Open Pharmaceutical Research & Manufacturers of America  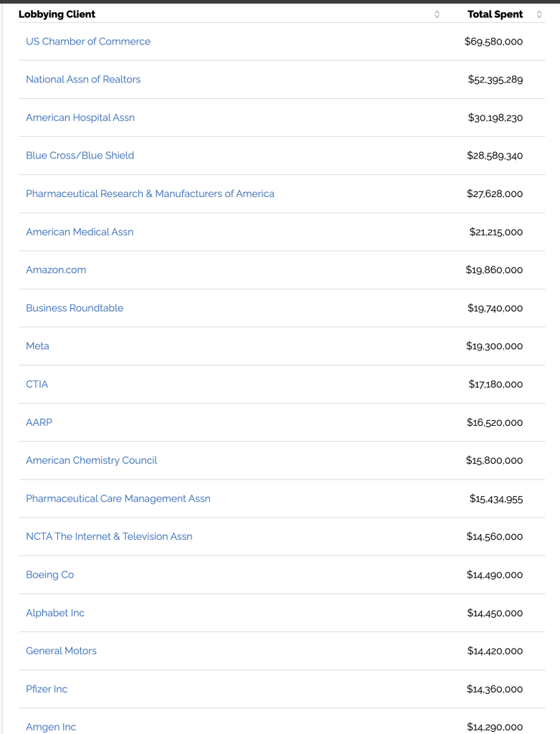(x=150, y=194)
